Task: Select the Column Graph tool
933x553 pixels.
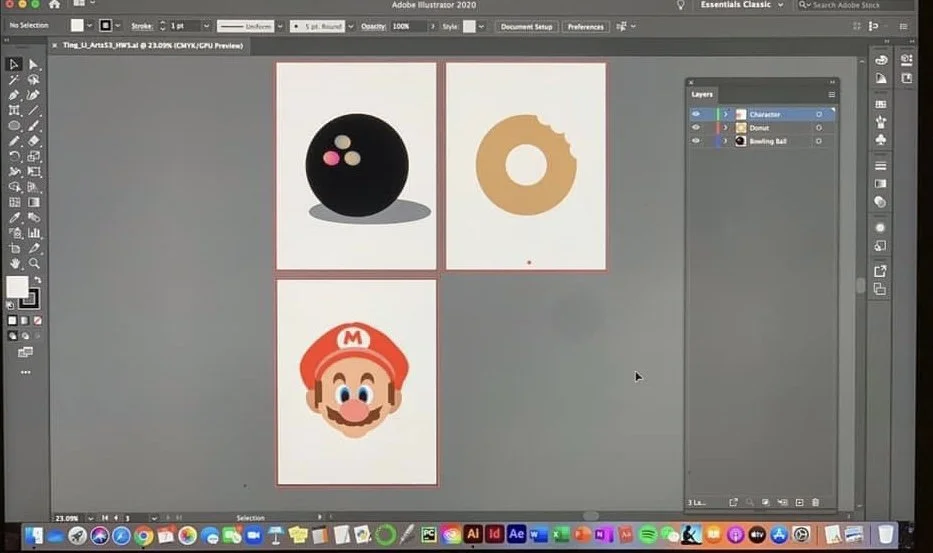Action: (33, 233)
